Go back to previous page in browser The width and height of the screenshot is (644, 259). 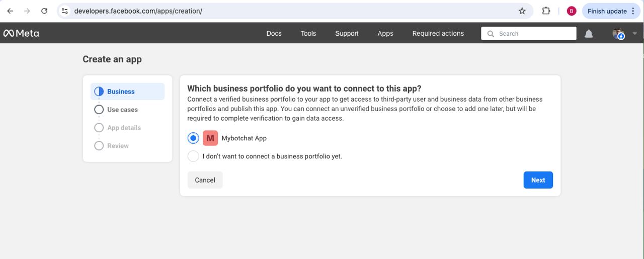10,11
